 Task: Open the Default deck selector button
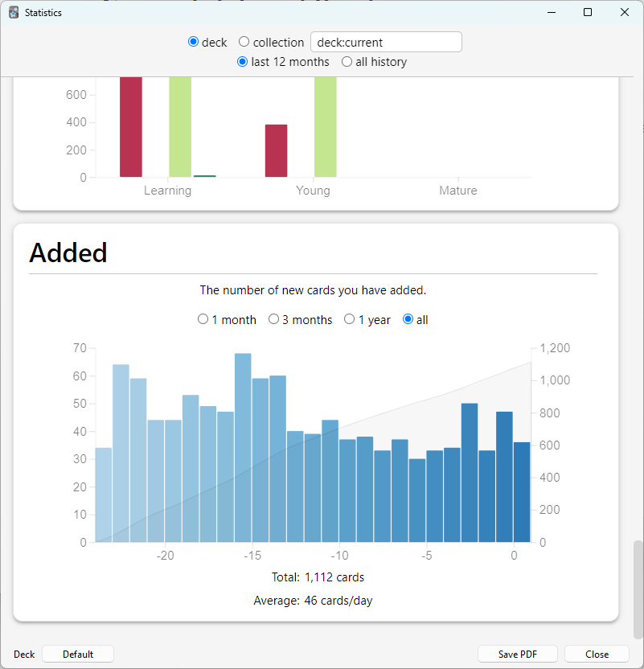[78, 654]
